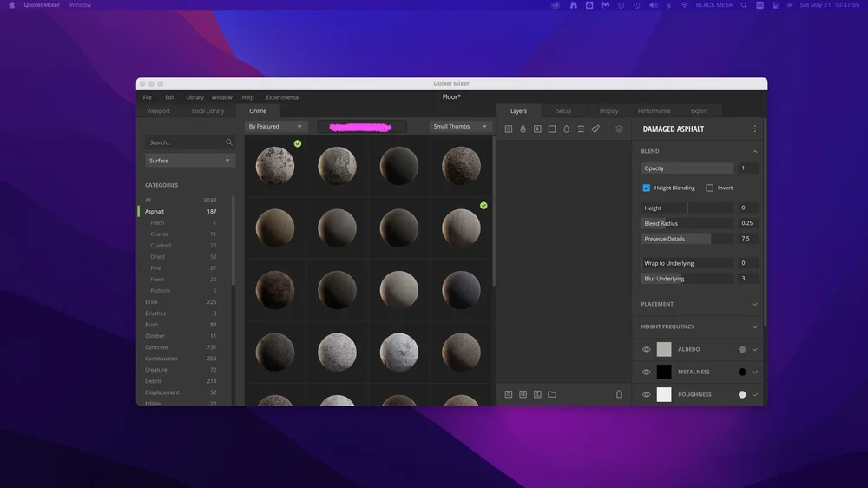Click the third bottom ID mask icon
Image resolution: width=868 pixels, height=488 pixels.
(x=537, y=394)
